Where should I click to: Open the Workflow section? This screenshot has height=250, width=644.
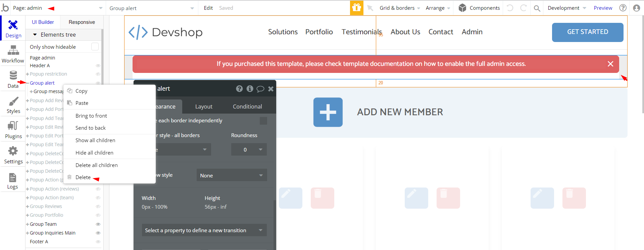tap(13, 54)
